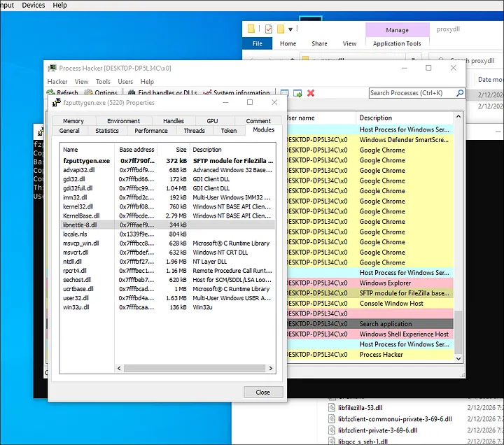This screenshot has height=445, width=504.
Task: Switch to the Statistics tab
Action: (107, 130)
